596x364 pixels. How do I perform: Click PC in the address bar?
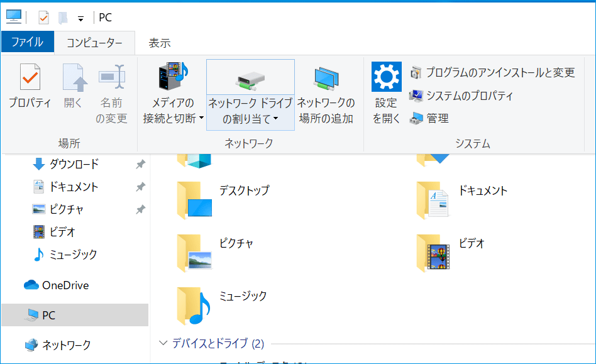click(105, 17)
